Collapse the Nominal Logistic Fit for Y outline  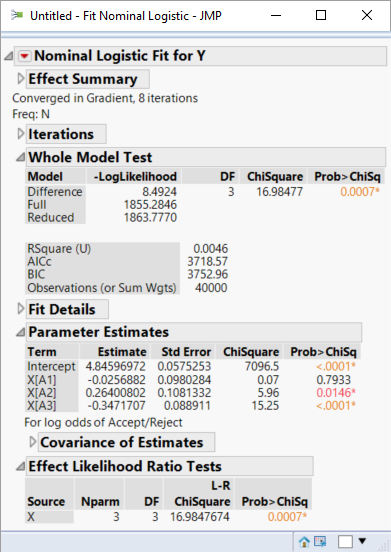tap(8, 56)
